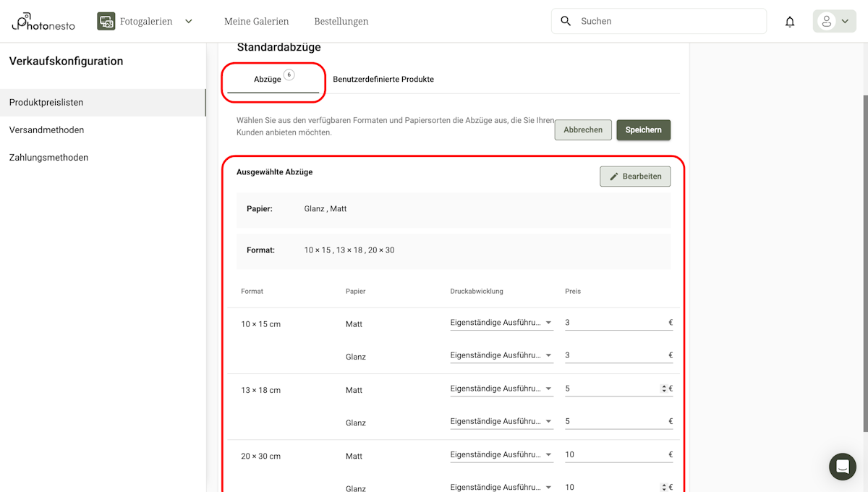Open the notifications bell
This screenshot has height=492, width=868.
[789, 21]
